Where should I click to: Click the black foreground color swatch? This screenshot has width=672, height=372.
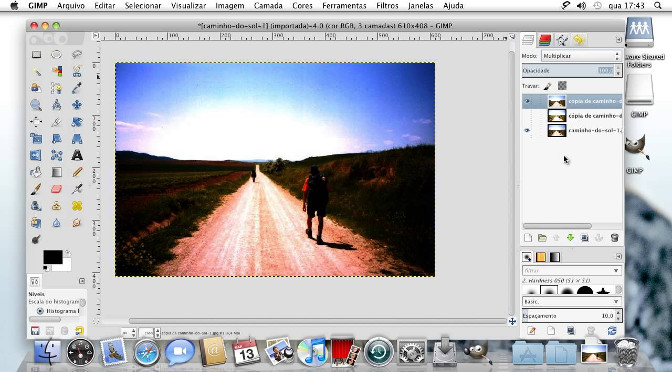point(53,257)
